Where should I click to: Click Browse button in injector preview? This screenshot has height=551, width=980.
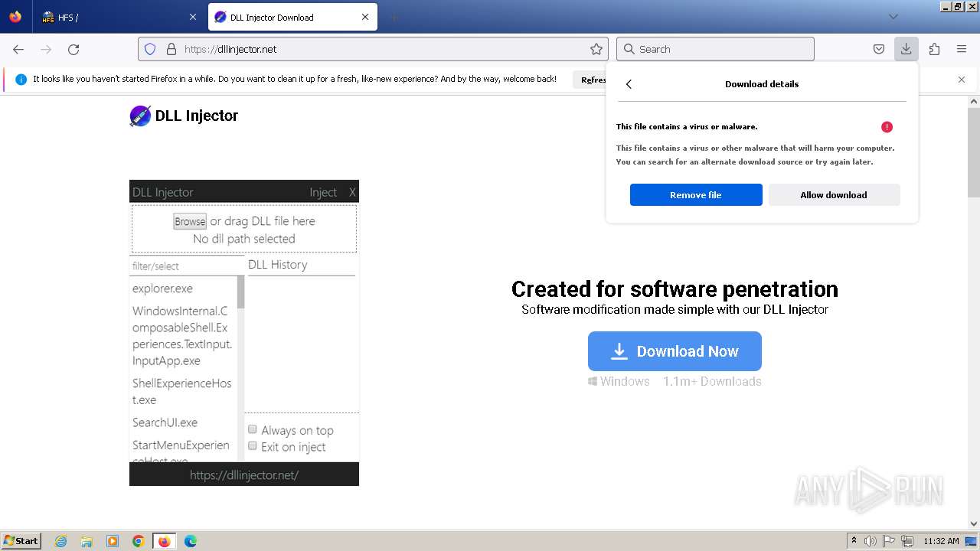click(190, 221)
